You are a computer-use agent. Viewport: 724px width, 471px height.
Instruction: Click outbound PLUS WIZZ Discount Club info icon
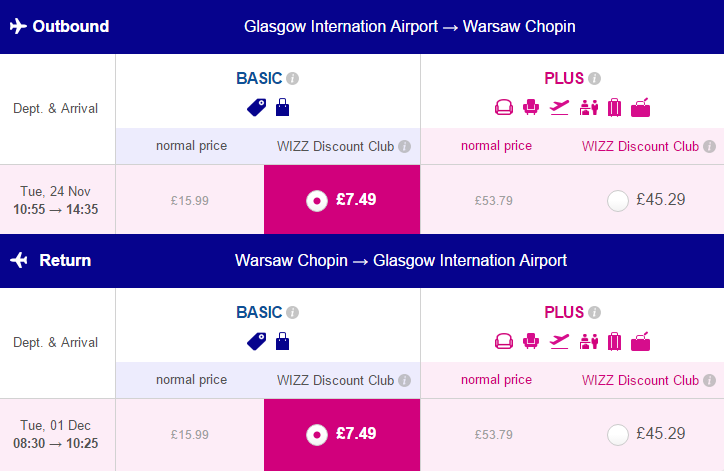tap(710, 146)
